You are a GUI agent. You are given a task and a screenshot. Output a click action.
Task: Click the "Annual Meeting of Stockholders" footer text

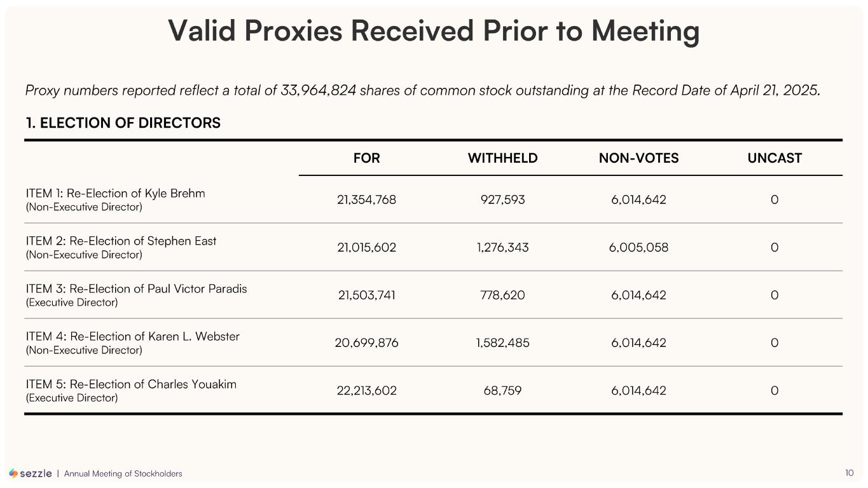pos(123,473)
